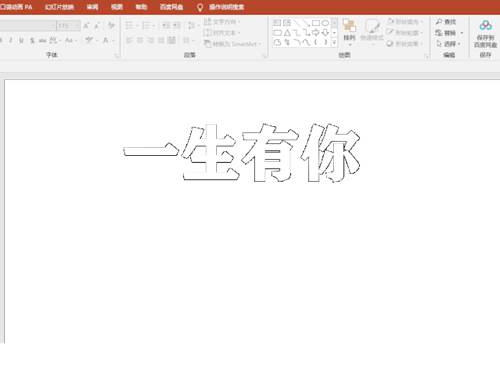Switch to 幻灯片放映 slide show tab
The height and width of the screenshot is (376, 500).
tap(59, 7)
